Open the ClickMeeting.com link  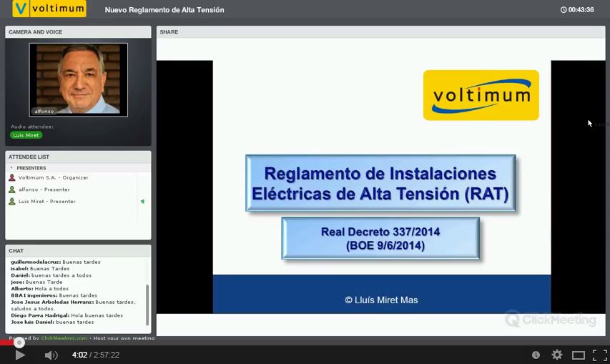(x=64, y=338)
